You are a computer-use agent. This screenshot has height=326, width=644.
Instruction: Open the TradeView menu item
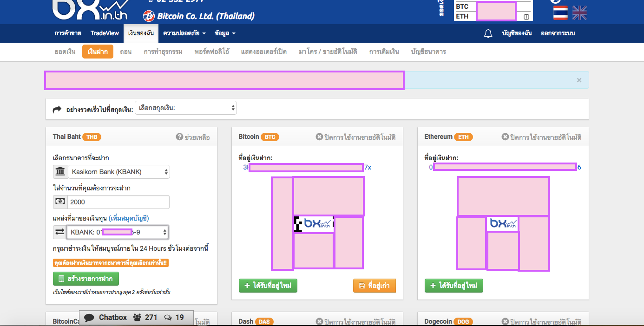[x=105, y=33]
